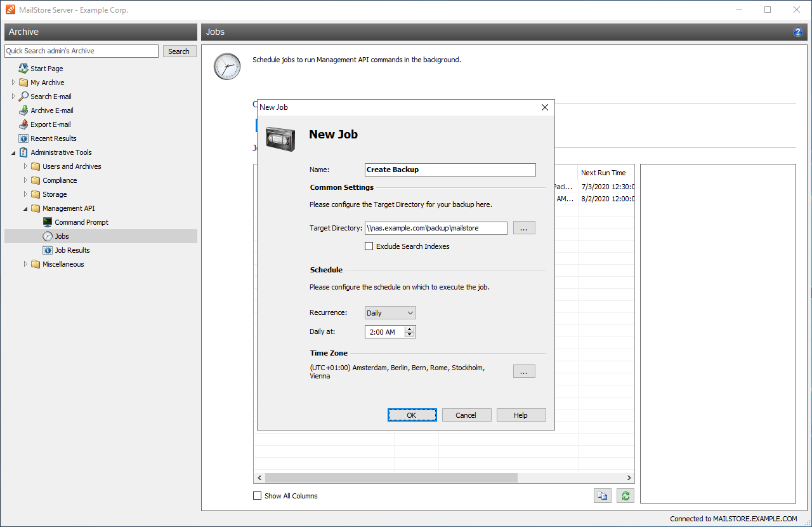Viewport: 812px width, 527px height.
Task: Toggle the Exclude Search Indexes checkbox
Action: [x=369, y=246]
